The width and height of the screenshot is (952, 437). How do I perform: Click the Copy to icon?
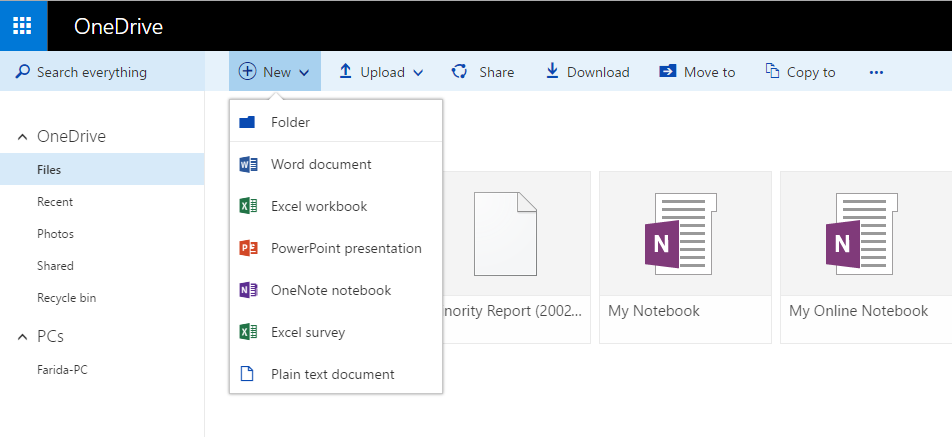pyautogui.click(x=772, y=71)
